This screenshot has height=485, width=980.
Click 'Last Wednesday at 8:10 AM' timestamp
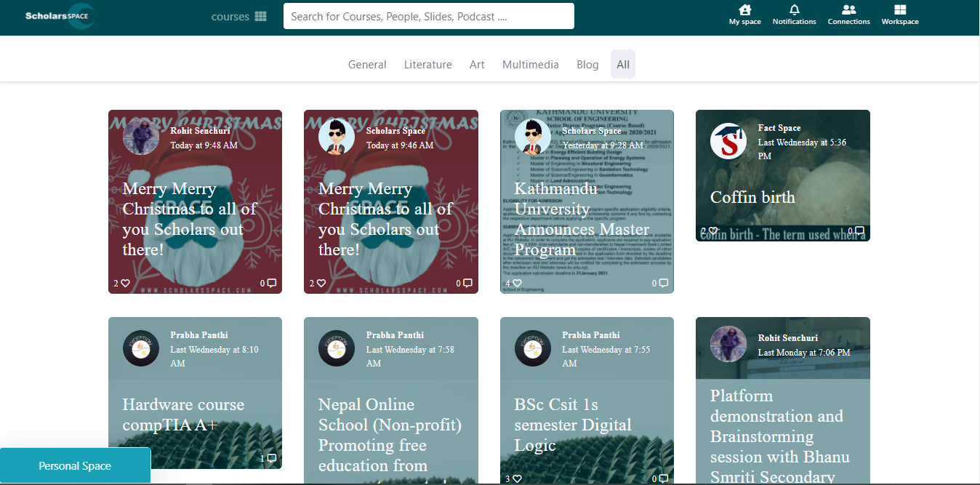point(214,356)
